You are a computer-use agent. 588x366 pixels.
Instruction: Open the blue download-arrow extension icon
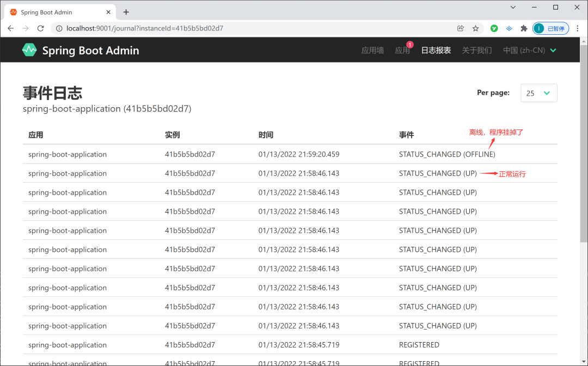(x=509, y=28)
